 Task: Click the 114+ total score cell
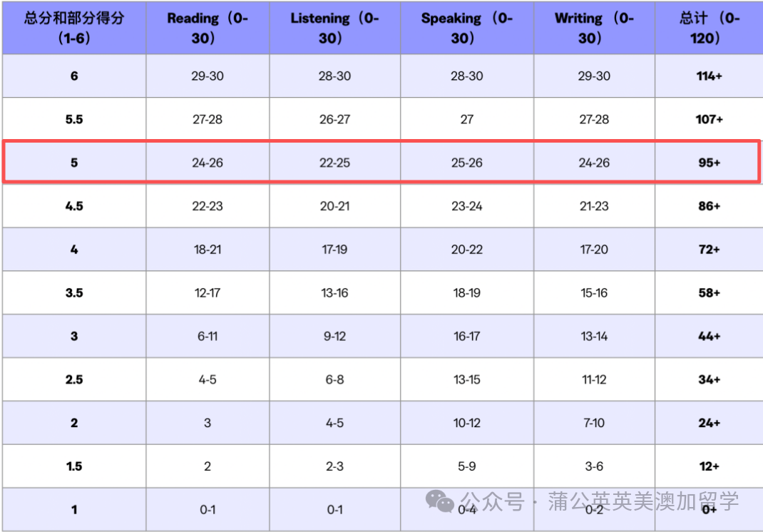point(709,76)
